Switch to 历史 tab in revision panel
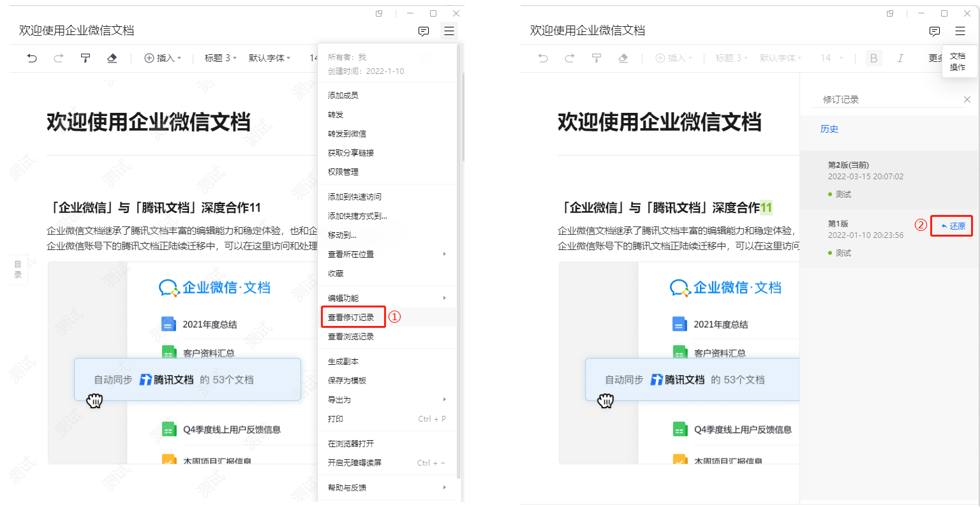 pos(829,129)
